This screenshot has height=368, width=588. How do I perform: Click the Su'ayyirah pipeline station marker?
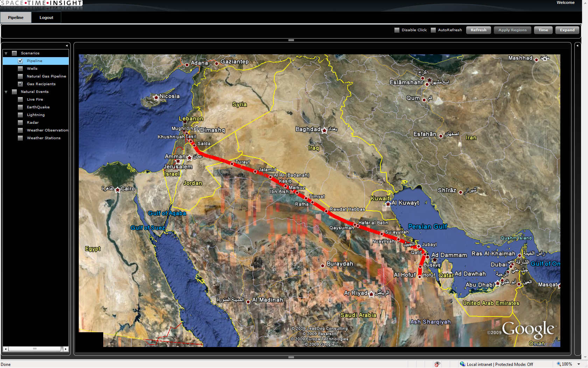pos(381,233)
